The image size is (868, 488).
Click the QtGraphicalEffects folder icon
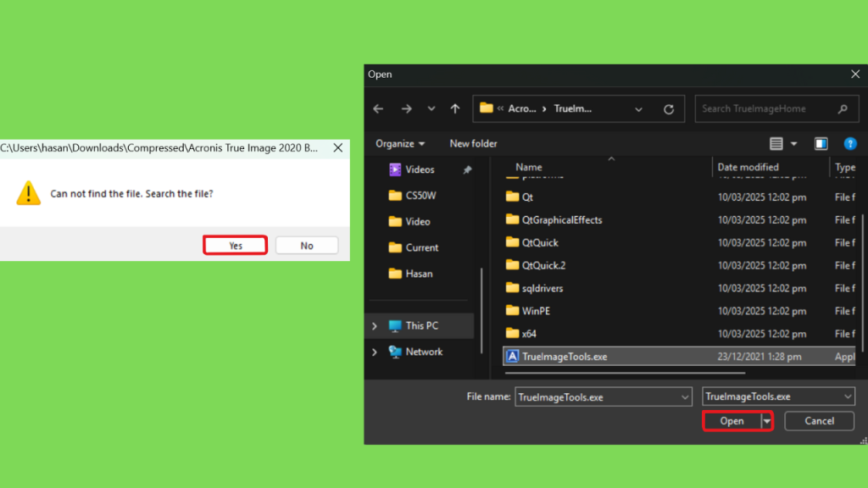513,219
